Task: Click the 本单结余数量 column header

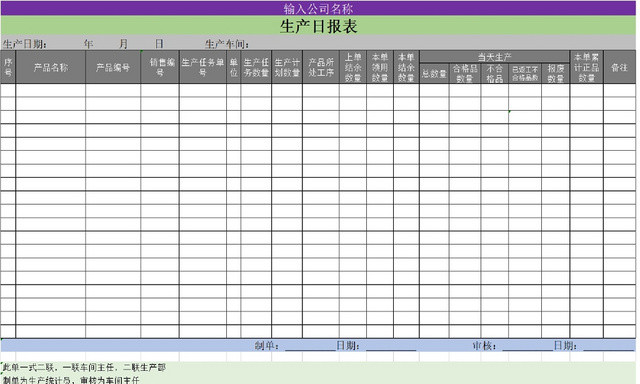Action: (406, 67)
